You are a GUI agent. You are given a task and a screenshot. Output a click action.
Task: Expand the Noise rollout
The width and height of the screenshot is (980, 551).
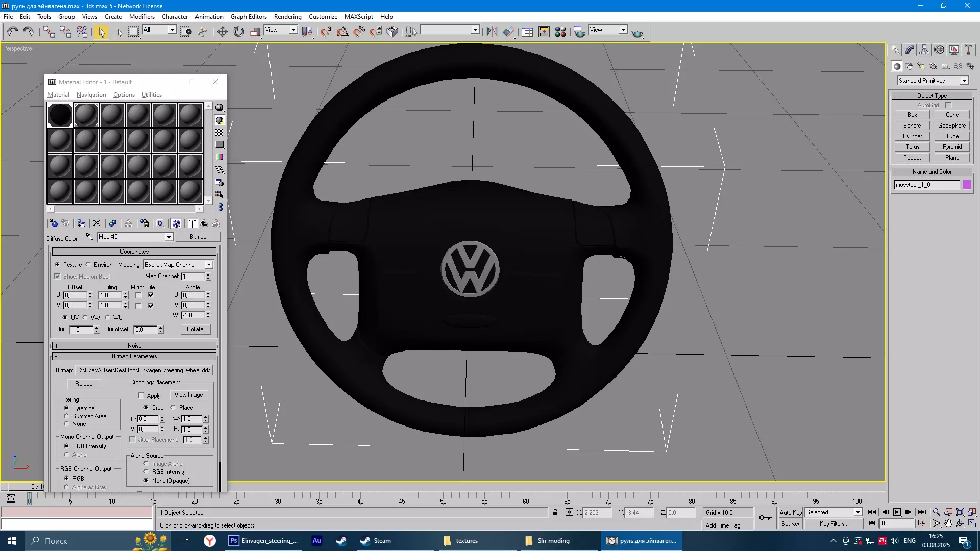pyautogui.click(x=134, y=346)
